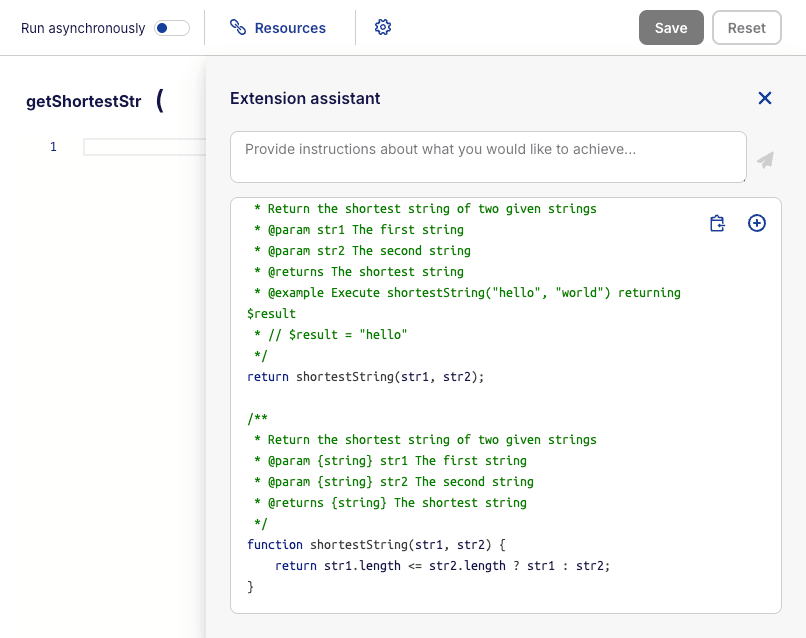The height and width of the screenshot is (638, 806).
Task: Focus the assistant instructions text box
Action: coord(487,157)
